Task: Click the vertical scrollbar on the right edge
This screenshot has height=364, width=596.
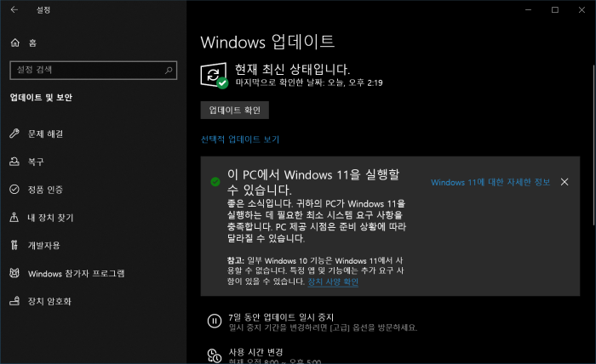Action: coord(593,145)
